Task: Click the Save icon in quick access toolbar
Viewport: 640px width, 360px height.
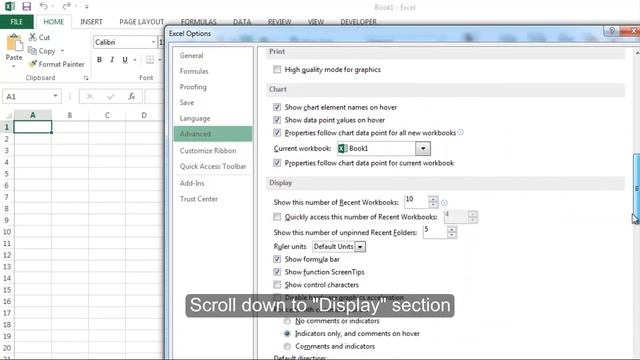Action: pyautogui.click(x=27, y=7)
